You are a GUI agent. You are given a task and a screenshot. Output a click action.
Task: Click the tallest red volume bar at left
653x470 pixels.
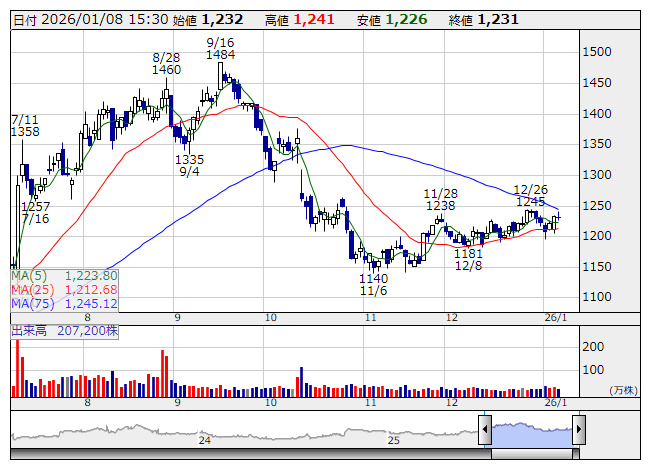point(18,368)
